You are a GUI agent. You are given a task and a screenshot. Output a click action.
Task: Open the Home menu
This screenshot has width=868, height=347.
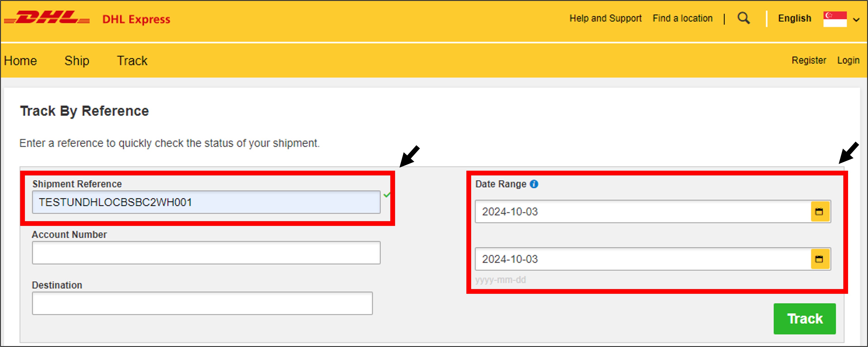20,61
